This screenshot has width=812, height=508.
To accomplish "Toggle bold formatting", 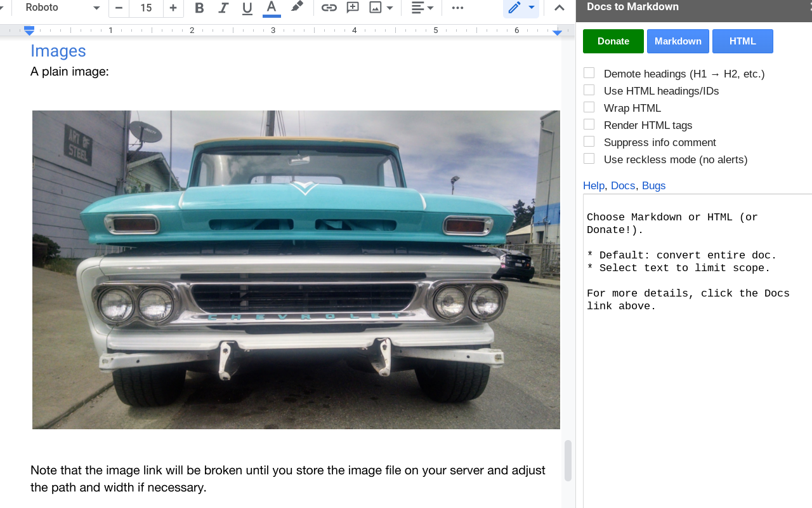I will (199, 8).
